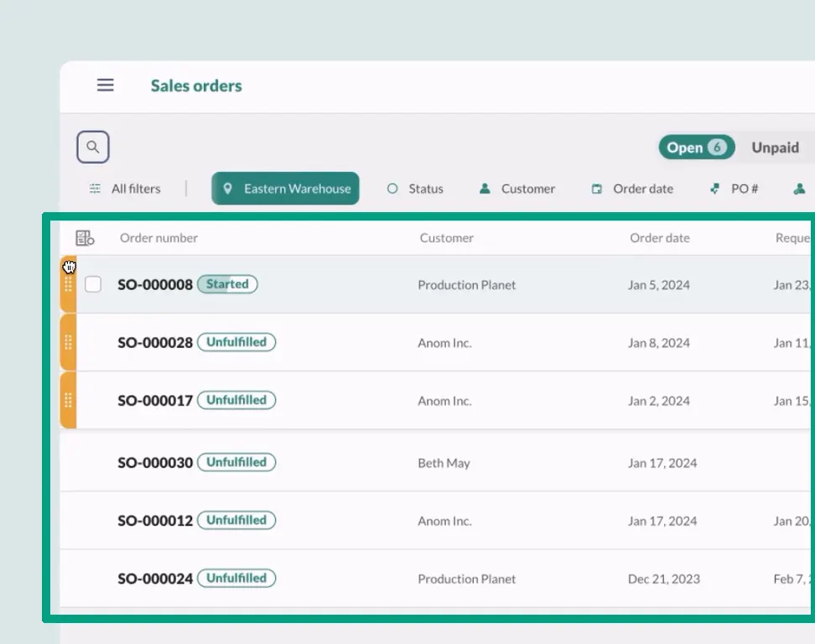Click the calendar icon next to Order date
Viewport: 815px width, 644px height.
click(x=598, y=189)
